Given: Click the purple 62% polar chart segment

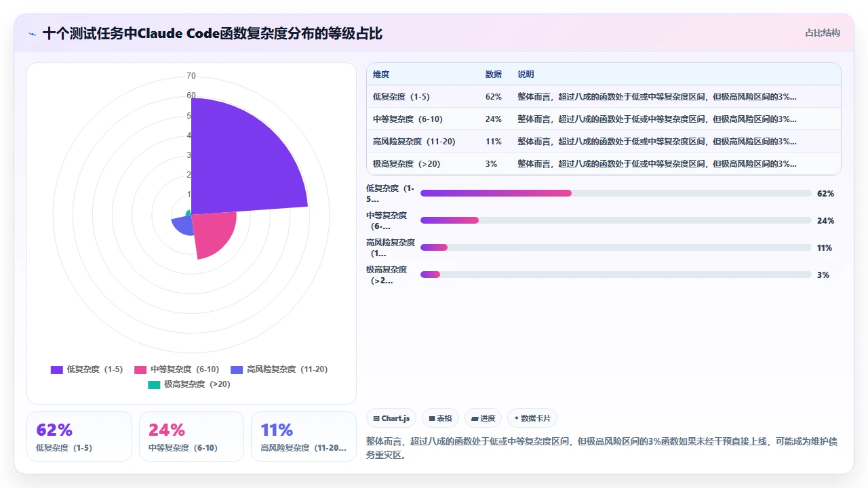Looking at the screenshot, I should pos(237,166).
